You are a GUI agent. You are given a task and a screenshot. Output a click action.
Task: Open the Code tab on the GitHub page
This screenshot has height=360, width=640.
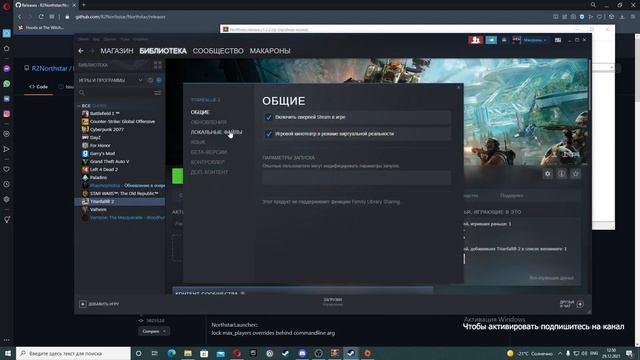point(39,87)
